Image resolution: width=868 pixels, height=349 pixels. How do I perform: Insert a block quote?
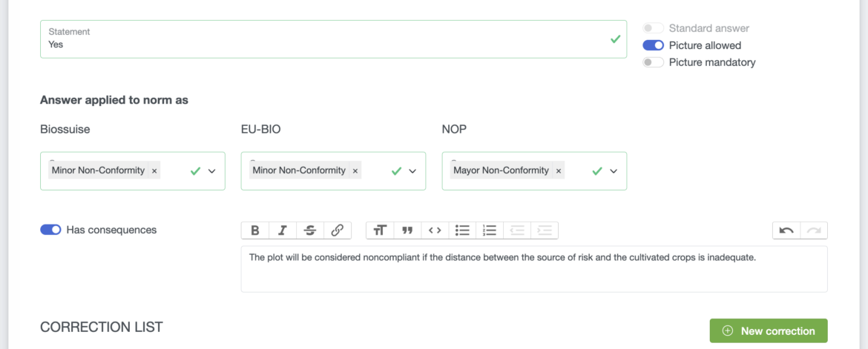(407, 230)
